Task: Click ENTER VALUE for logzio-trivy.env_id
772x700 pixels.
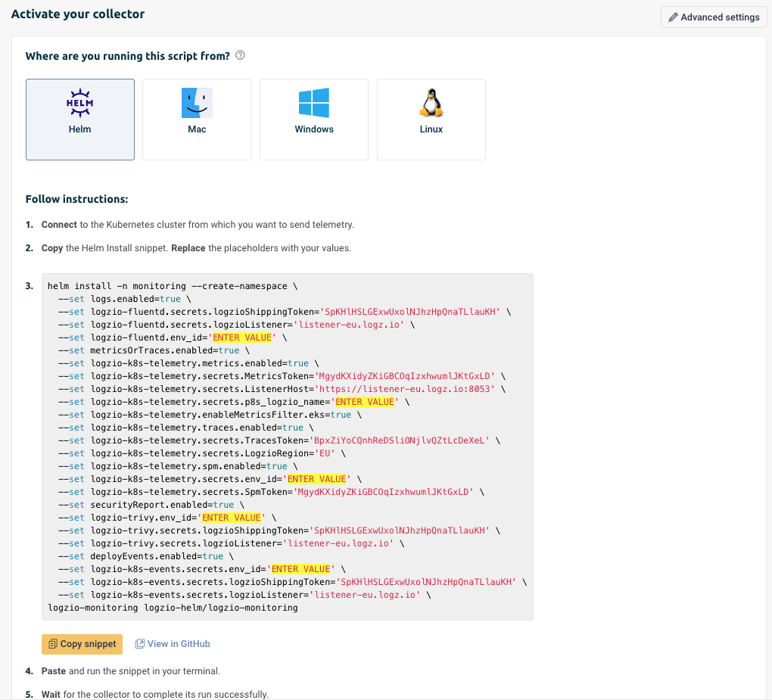Action: (232, 518)
